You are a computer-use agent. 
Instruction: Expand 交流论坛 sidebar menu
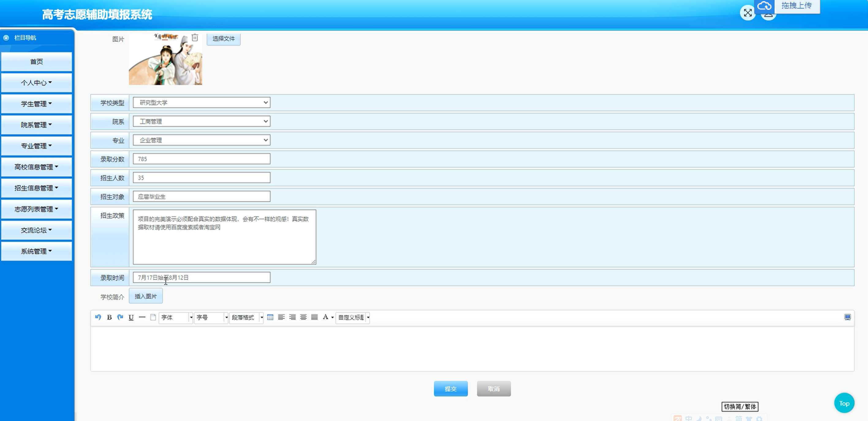pyautogui.click(x=36, y=230)
